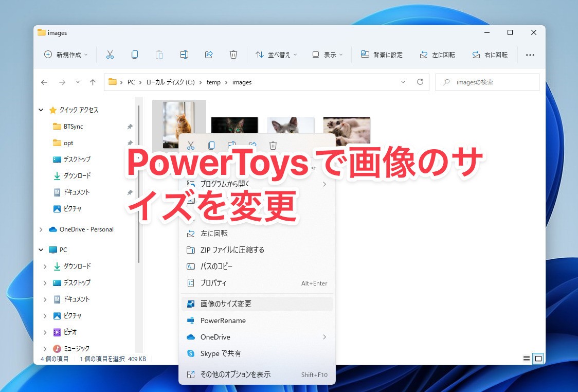578x392 pixels.
Task: Click the Share icon in the toolbar
Action: pos(209,54)
